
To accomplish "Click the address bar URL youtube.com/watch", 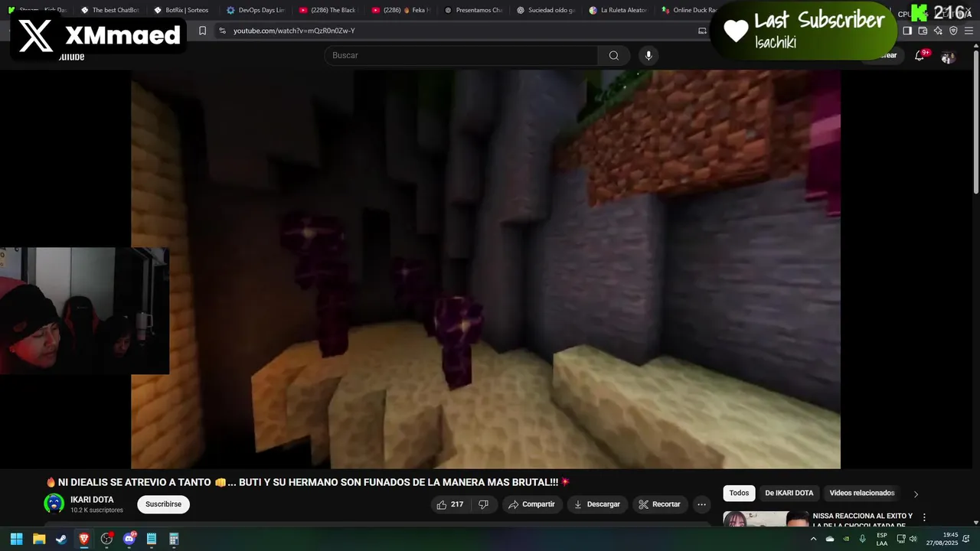I will point(294,31).
